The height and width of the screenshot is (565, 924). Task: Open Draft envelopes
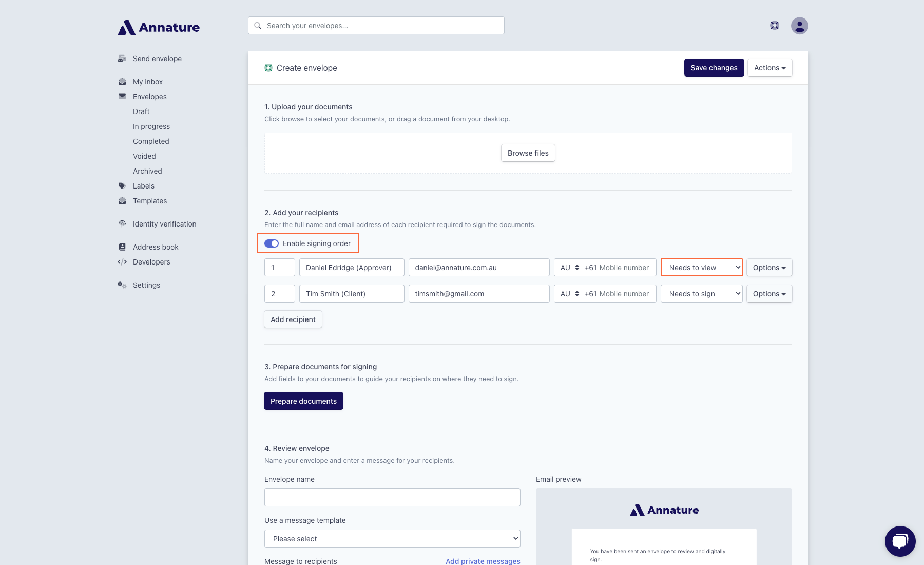coord(141,111)
